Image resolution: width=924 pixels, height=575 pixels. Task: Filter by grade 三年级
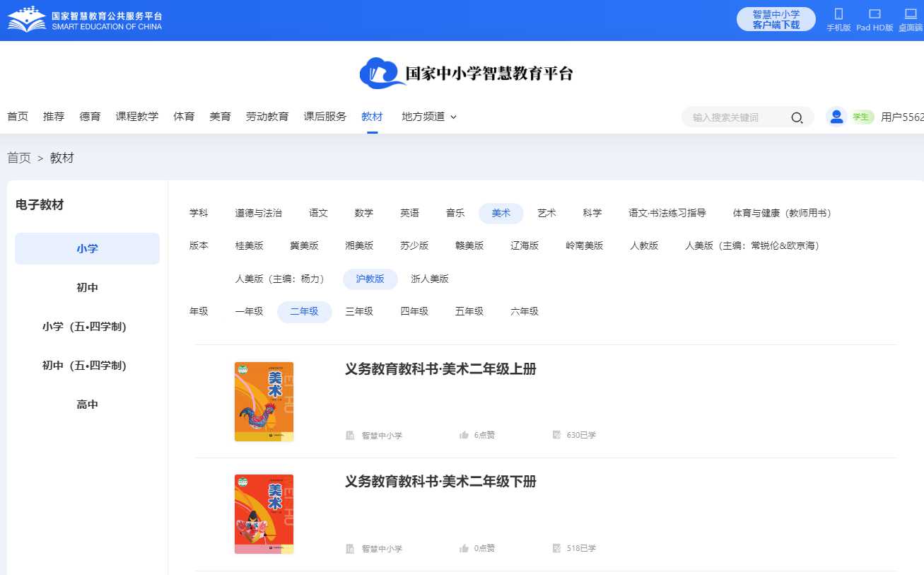359,312
